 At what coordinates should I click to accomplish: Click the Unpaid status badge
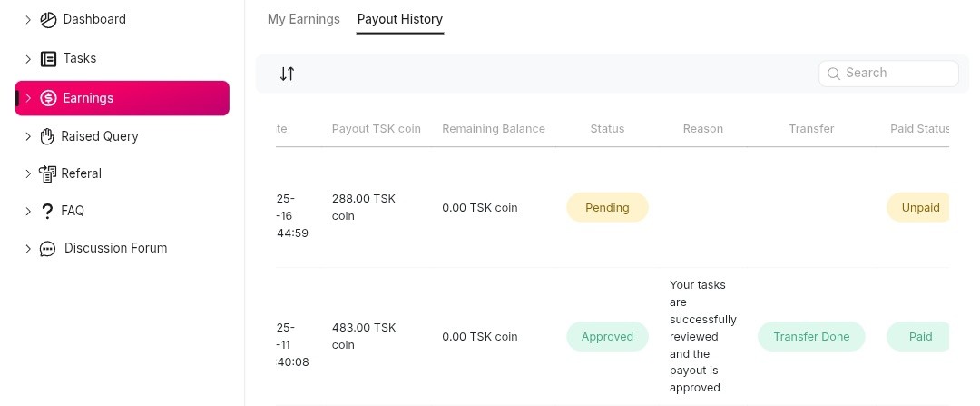pyautogui.click(x=919, y=207)
